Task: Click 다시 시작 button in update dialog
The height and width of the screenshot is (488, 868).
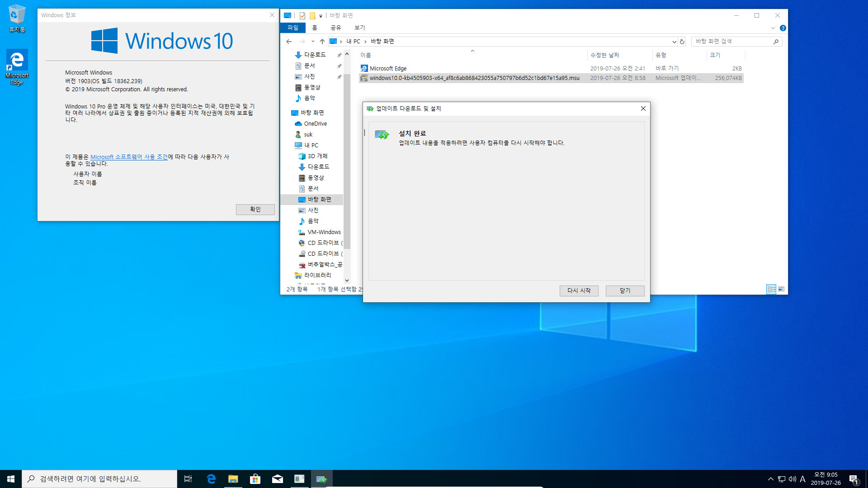Action: tap(579, 291)
